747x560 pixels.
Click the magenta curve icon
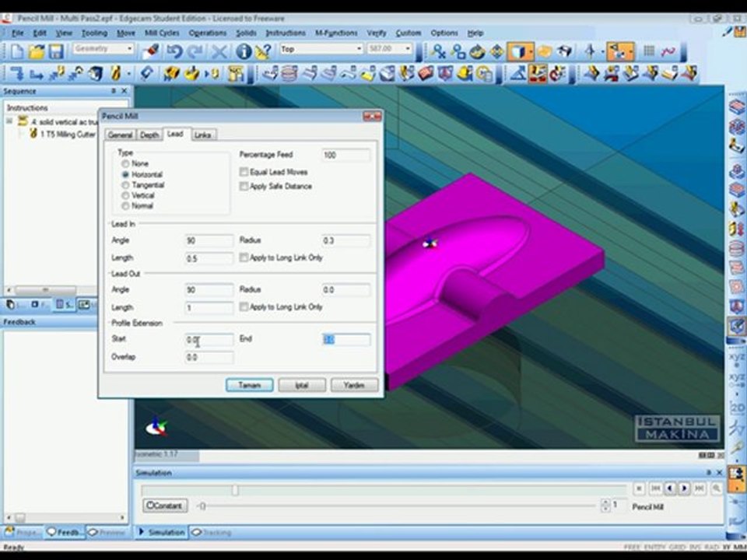click(668, 51)
